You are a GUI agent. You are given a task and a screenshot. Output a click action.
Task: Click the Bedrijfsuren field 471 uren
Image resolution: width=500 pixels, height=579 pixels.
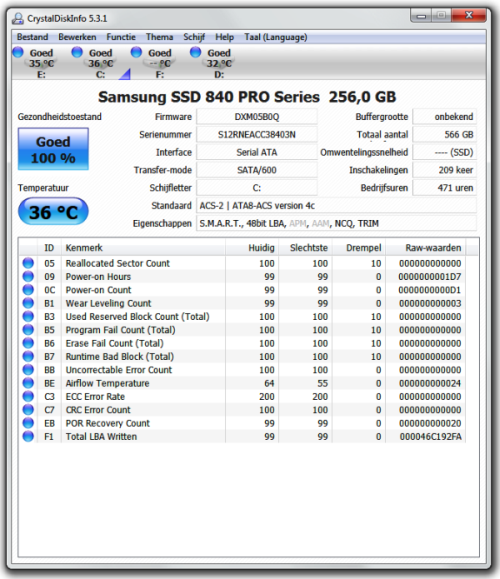pyautogui.click(x=445, y=188)
